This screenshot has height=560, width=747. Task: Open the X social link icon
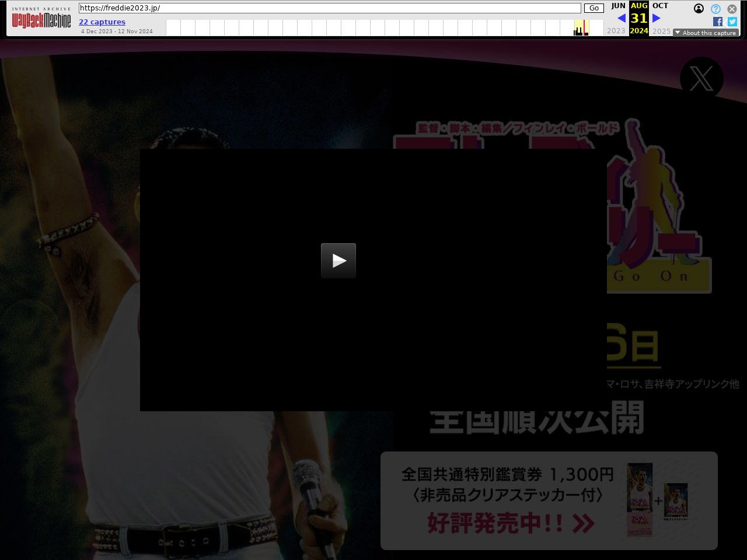click(701, 78)
